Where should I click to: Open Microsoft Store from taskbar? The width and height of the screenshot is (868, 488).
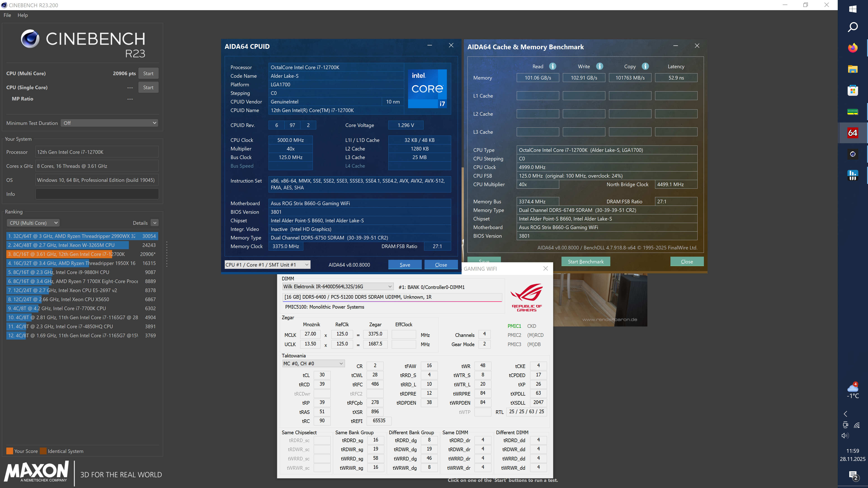[x=852, y=90]
